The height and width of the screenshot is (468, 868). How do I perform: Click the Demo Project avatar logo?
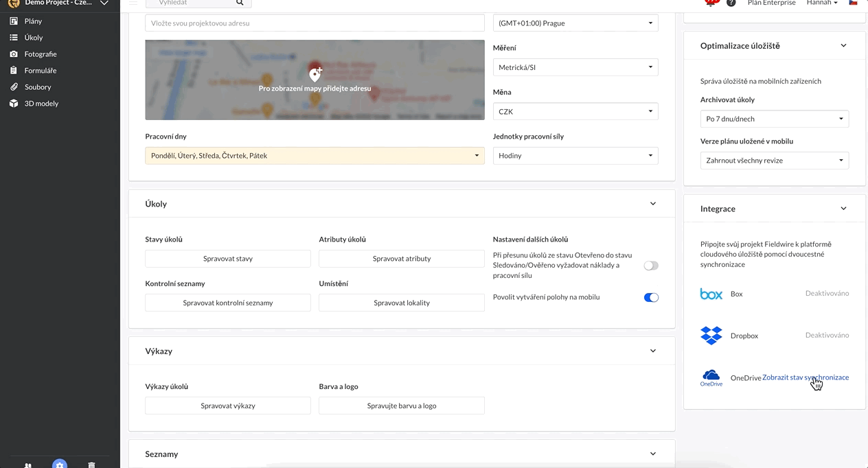click(x=14, y=3)
